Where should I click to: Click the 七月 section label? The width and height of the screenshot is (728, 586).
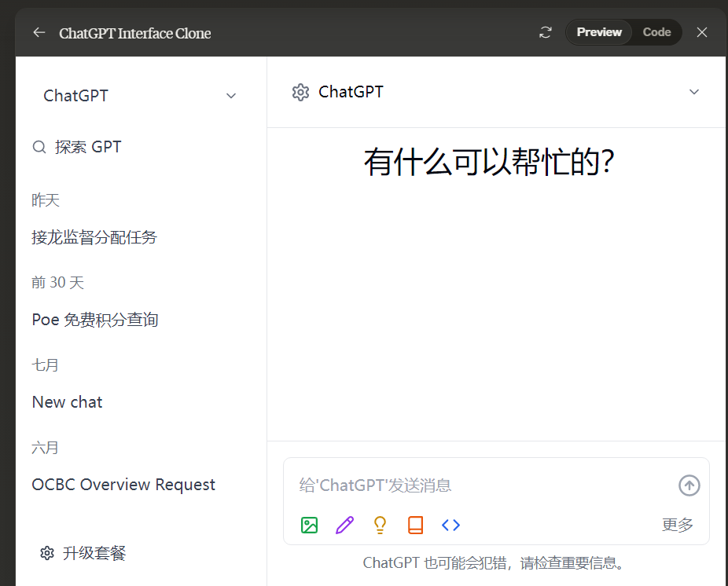(45, 365)
